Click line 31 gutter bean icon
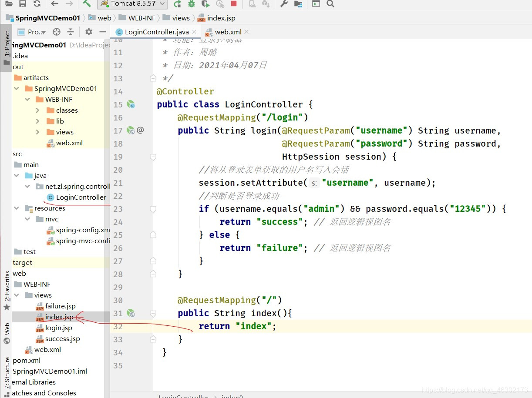This screenshot has width=532, height=398. (131, 313)
